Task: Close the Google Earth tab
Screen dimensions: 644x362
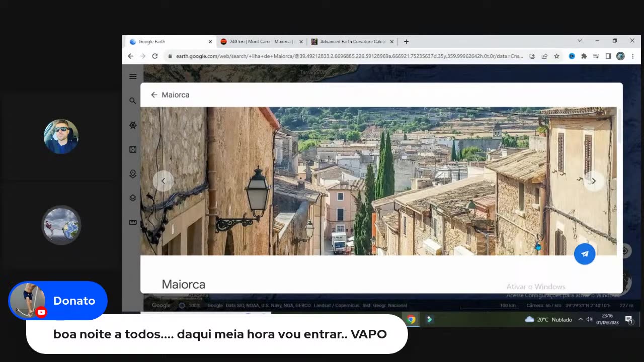Action: tap(210, 42)
